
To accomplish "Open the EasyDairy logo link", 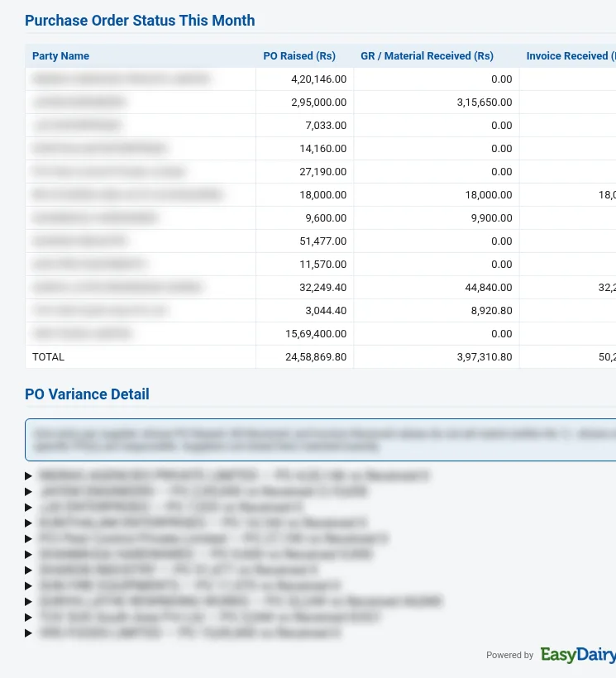I will click(x=578, y=655).
